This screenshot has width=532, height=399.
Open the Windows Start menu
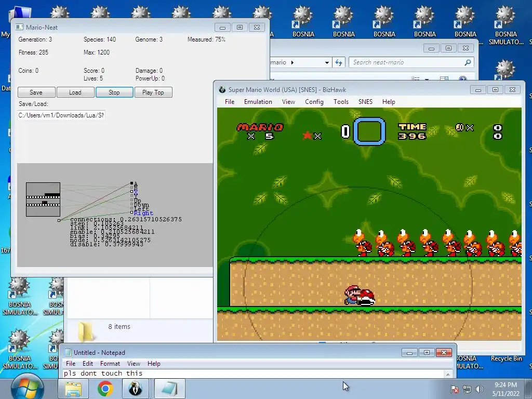click(x=27, y=389)
